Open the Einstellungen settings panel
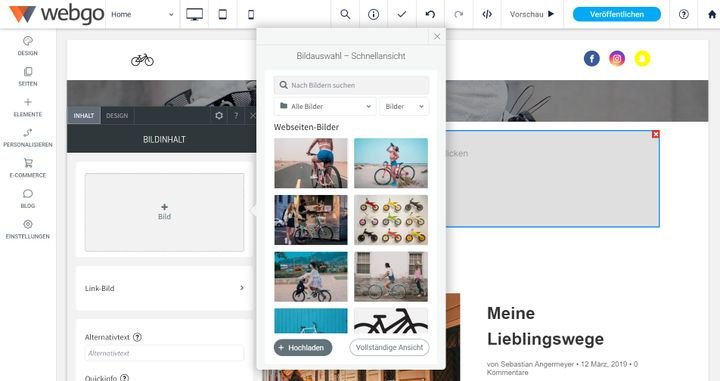Screen dimensions: 720x381 coord(28,230)
